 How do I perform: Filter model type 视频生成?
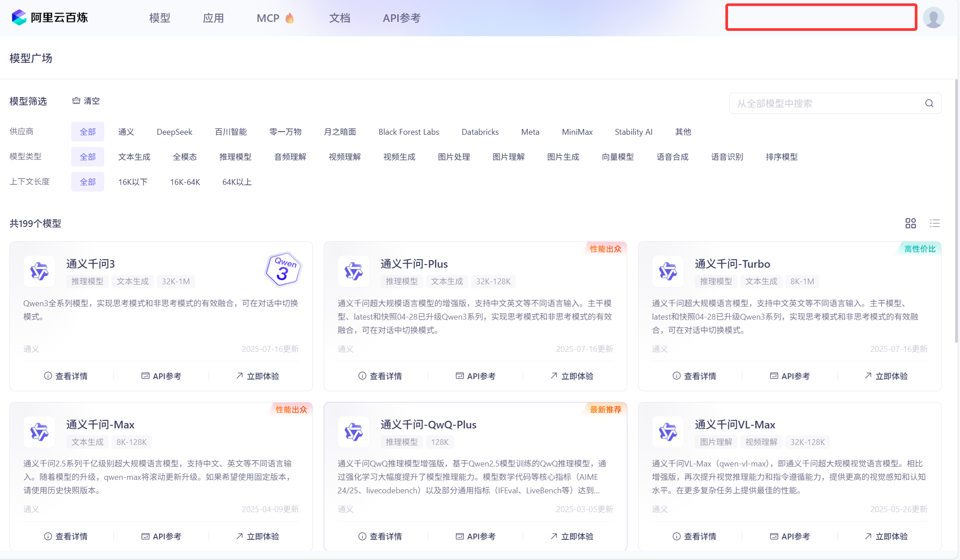(x=399, y=157)
